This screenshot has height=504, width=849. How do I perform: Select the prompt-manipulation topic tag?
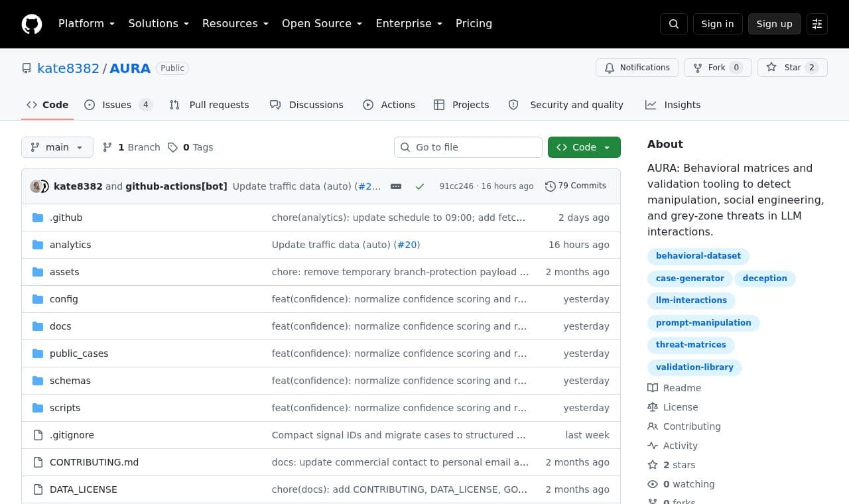(x=704, y=323)
